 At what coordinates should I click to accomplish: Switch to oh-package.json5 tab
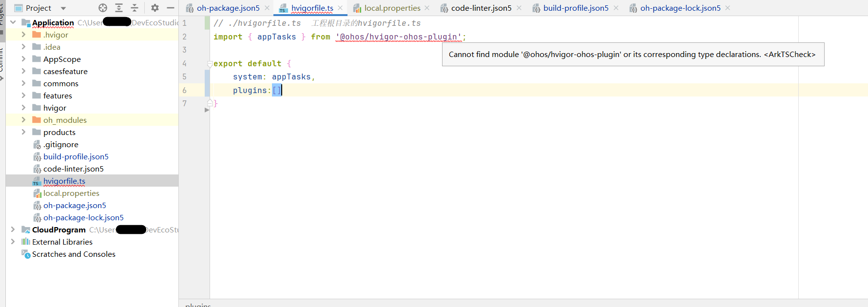tap(228, 8)
